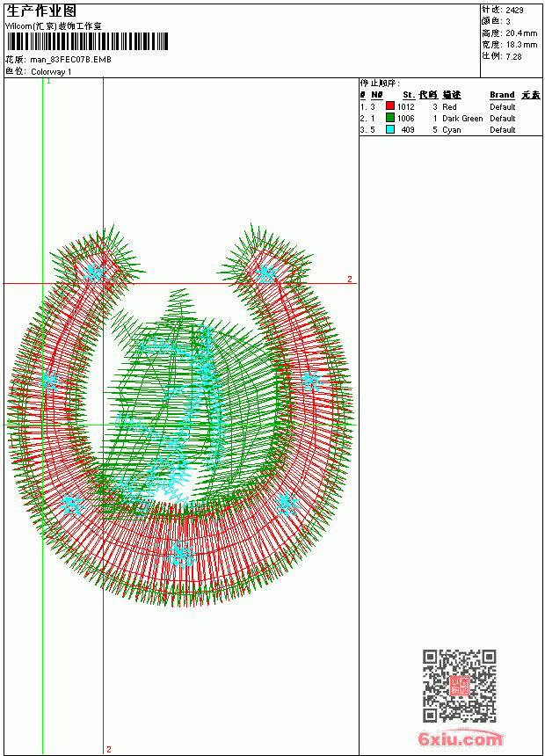The height and width of the screenshot is (756, 545).
Task: Click the 'Dark Green' description cell
Action: point(462,119)
